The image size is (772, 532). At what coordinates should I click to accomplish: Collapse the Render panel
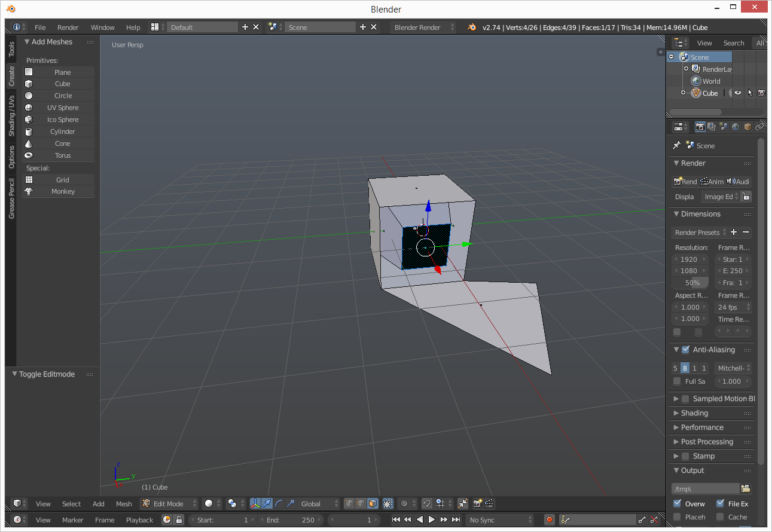pyautogui.click(x=676, y=163)
